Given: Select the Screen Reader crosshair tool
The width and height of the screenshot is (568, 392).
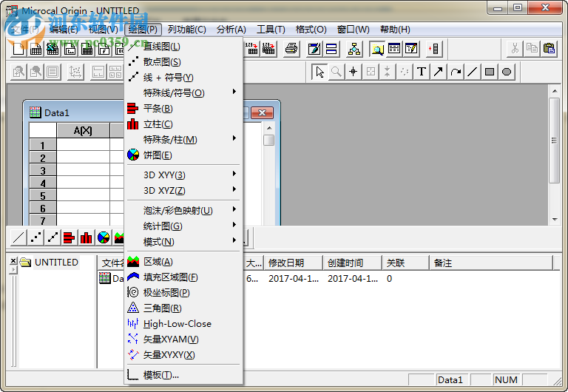Looking at the screenshot, I should (x=354, y=72).
